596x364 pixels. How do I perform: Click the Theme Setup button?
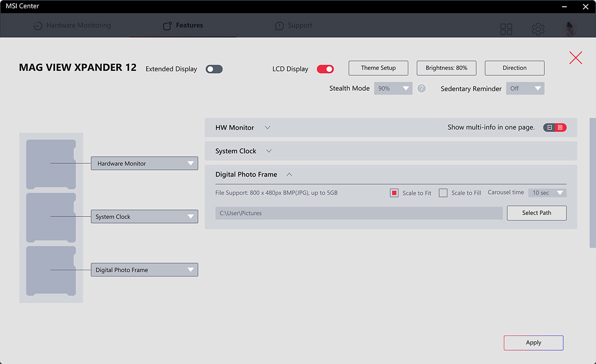click(379, 68)
